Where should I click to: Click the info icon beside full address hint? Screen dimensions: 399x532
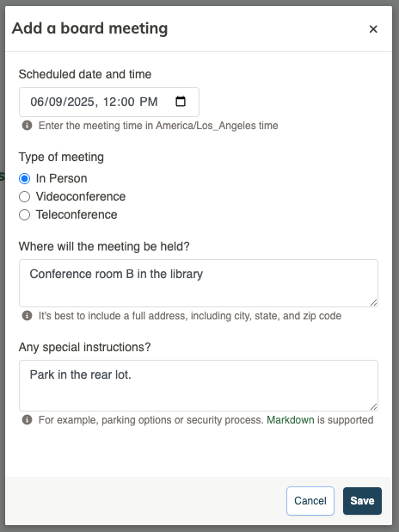point(28,316)
